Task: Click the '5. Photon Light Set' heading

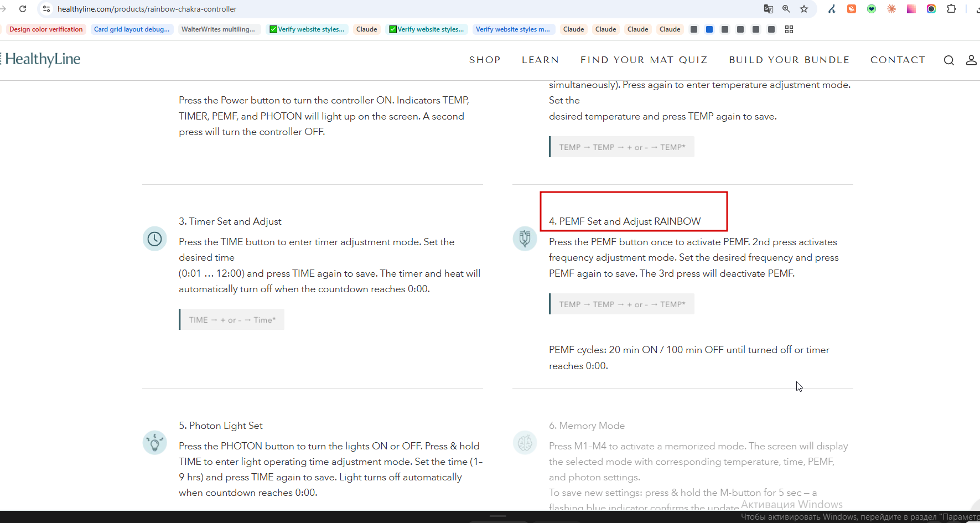Action: [220, 426]
